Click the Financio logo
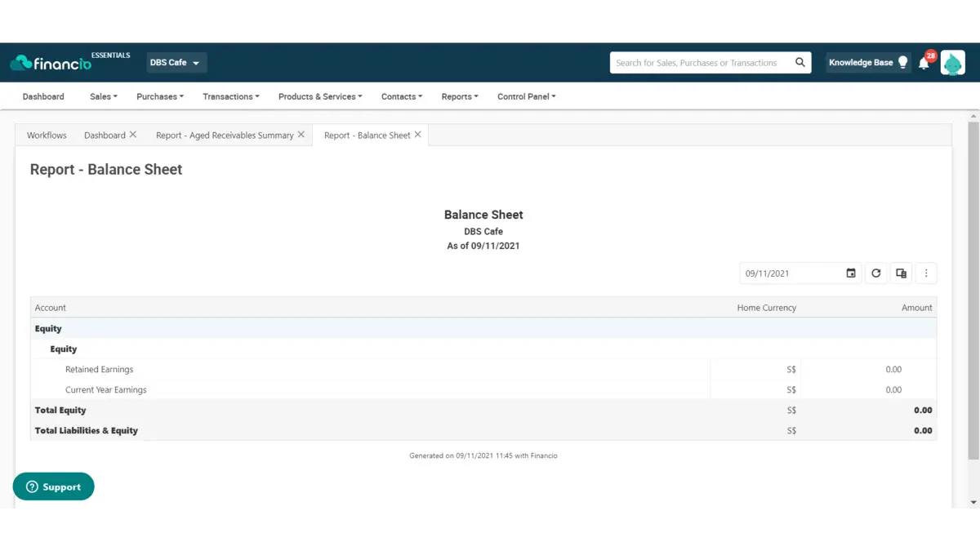 (51, 63)
